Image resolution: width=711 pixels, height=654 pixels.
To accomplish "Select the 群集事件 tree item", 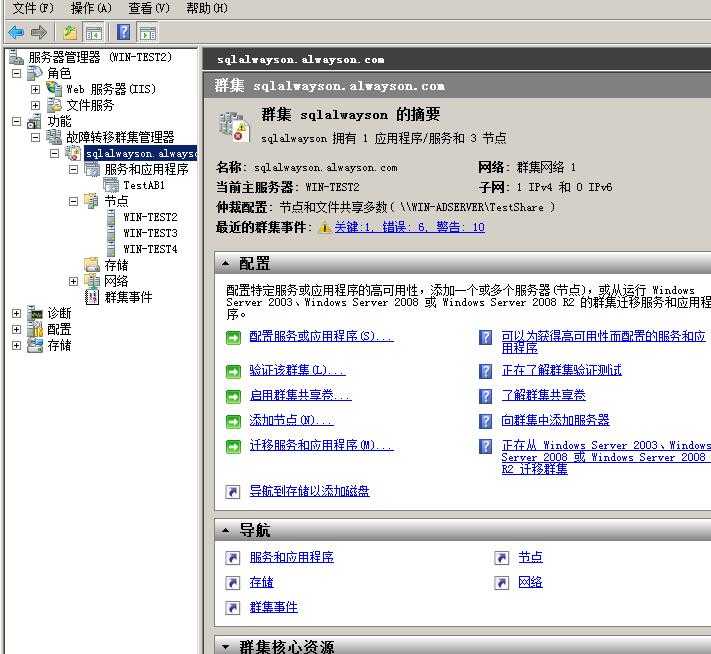I will point(128,298).
